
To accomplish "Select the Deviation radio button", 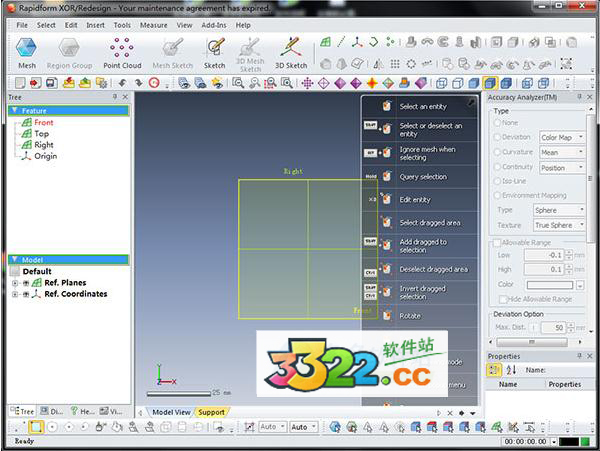I will [x=497, y=137].
